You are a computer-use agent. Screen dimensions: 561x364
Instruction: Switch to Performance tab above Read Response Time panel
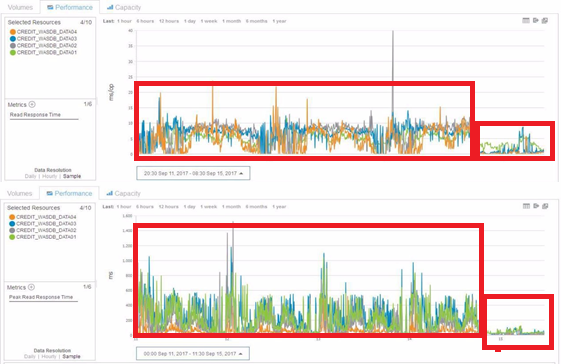point(70,7)
